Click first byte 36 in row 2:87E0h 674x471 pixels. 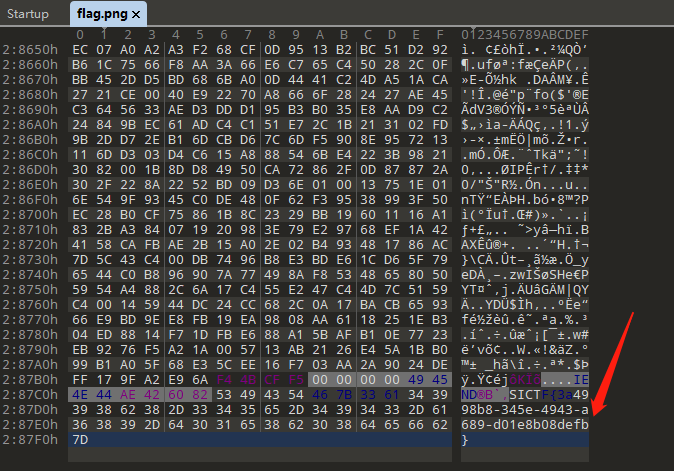pos(80,423)
